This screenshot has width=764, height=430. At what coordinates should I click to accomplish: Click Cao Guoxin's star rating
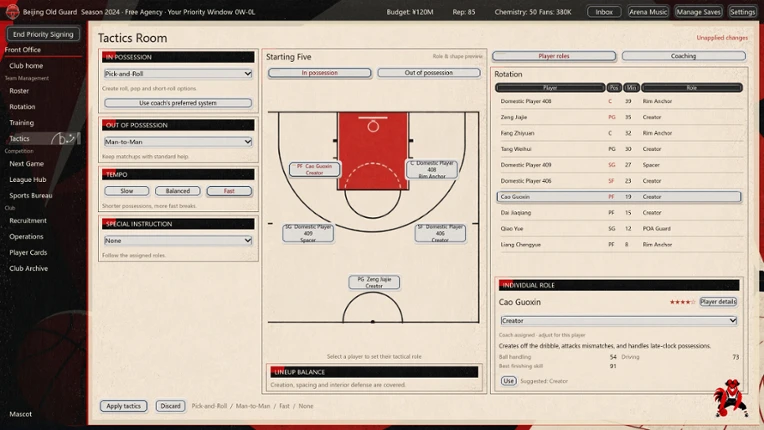682,302
